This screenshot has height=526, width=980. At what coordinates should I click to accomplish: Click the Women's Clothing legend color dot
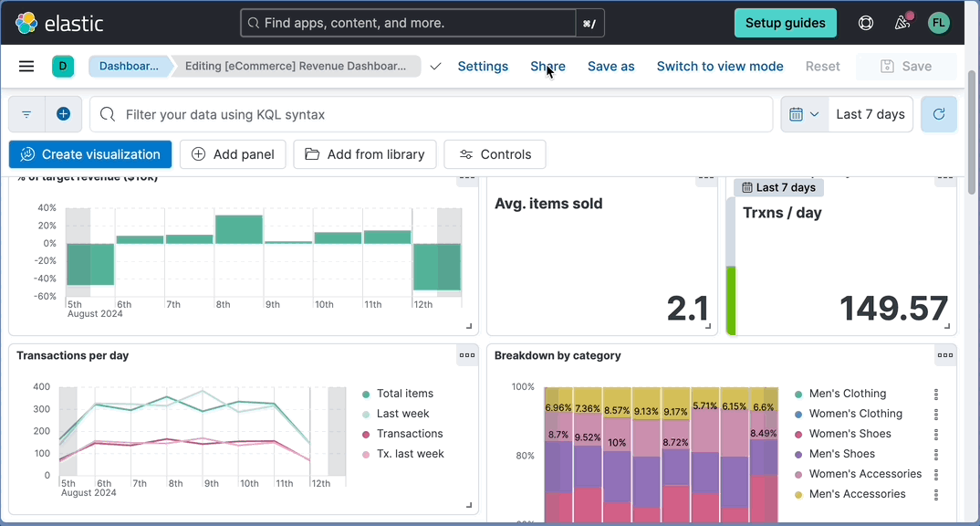[798, 414]
